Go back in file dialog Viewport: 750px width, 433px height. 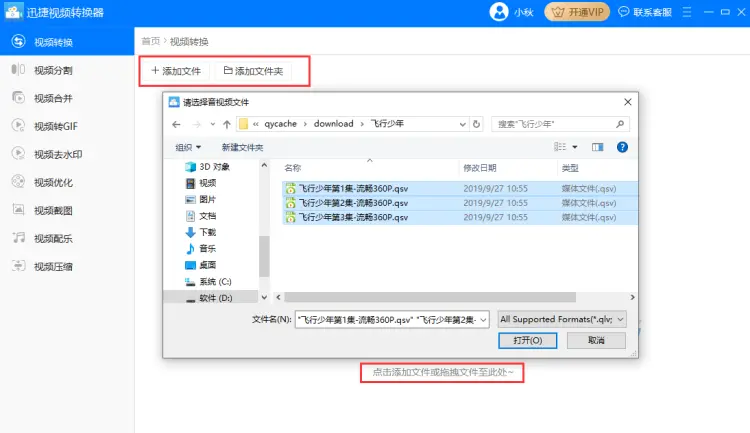pyautogui.click(x=176, y=124)
